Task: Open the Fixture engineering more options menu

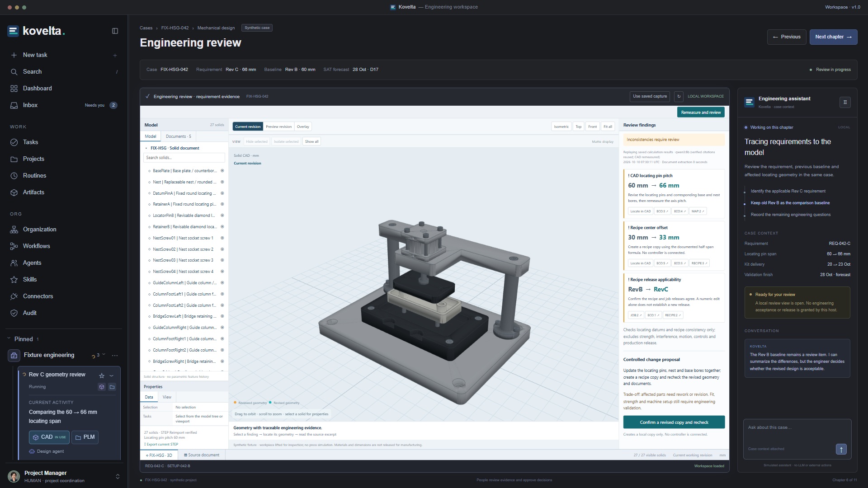Action: [115, 356]
